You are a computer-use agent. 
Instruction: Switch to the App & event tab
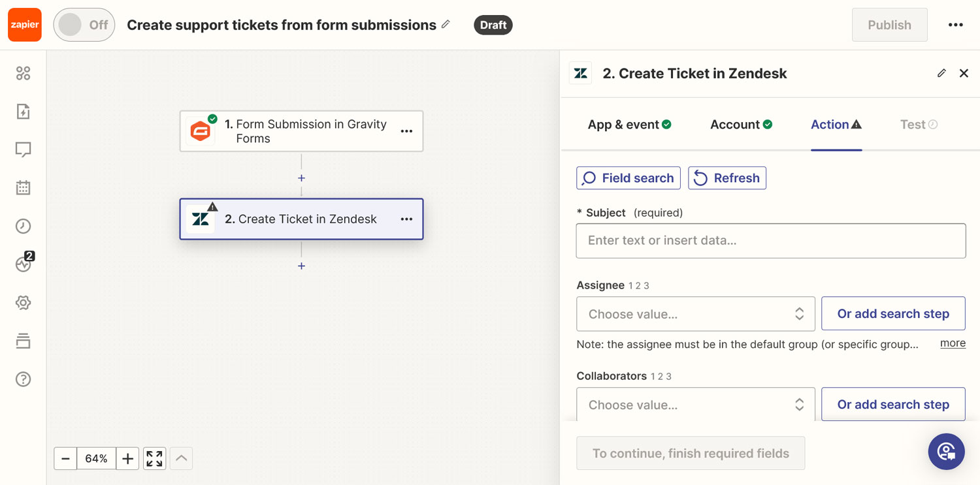(x=629, y=125)
